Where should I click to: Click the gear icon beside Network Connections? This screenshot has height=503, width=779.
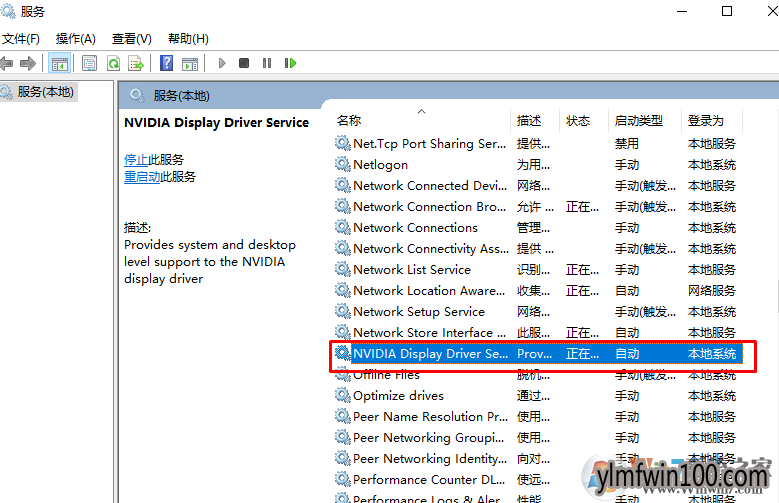[343, 227]
